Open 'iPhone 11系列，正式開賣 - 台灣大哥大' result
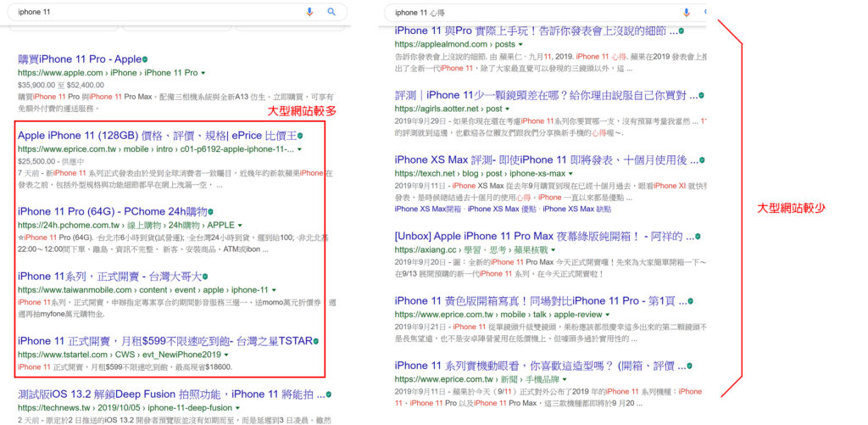868x425 pixels. 109,276
